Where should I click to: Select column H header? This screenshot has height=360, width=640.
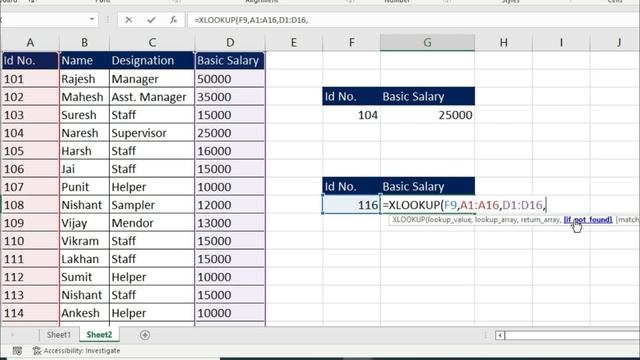coord(504,42)
